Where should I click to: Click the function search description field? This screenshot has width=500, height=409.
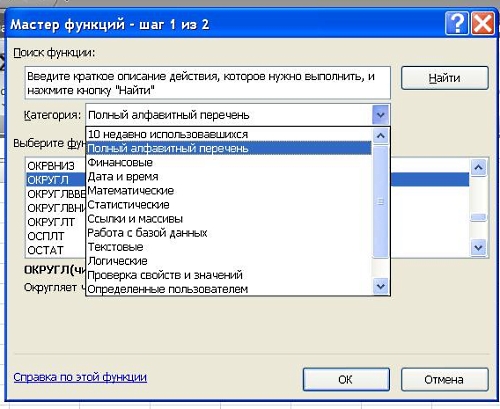(207, 83)
